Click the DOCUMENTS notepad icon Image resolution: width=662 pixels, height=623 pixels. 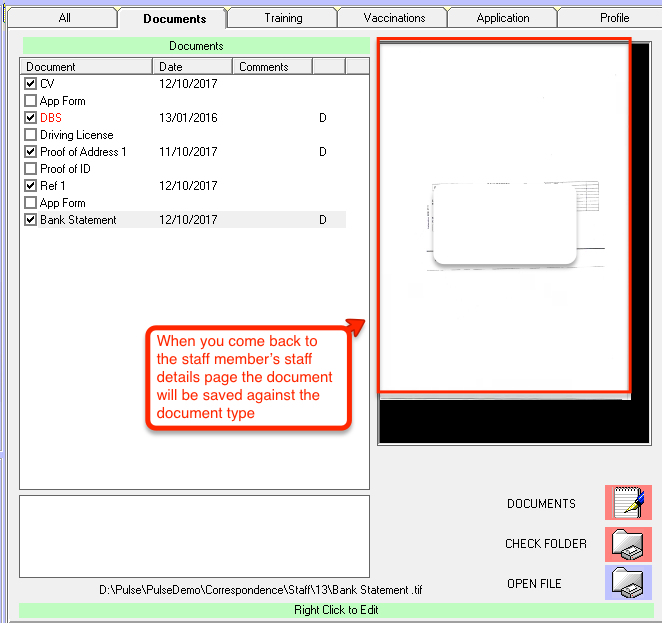(x=628, y=503)
